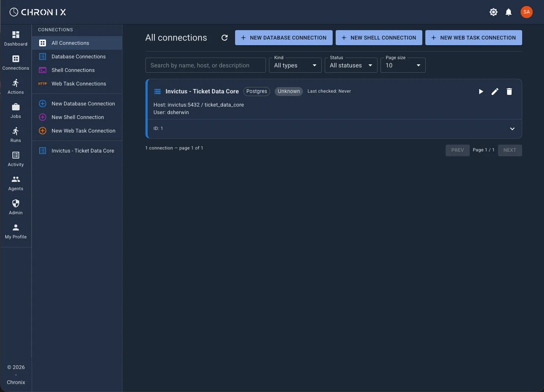Expand the Invictus connection details chevron
The width and height of the screenshot is (544, 392).
pyautogui.click(x=512, y=129)
